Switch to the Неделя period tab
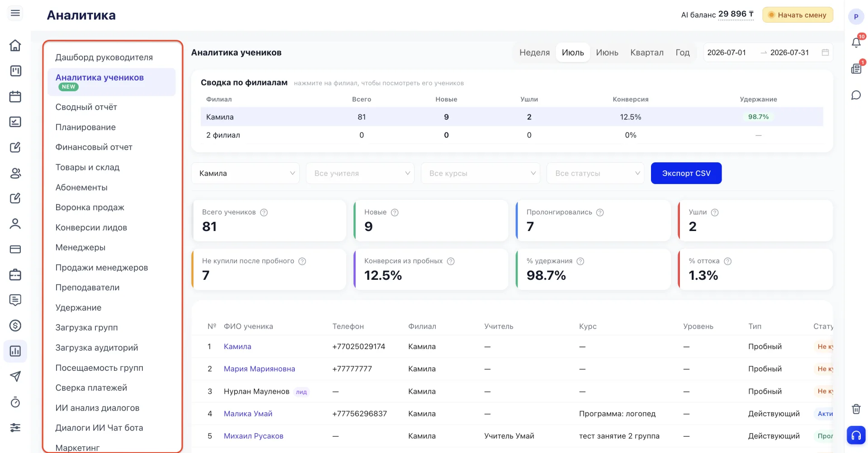This screenshot has width=868, height=453. [x=534, y=52]
